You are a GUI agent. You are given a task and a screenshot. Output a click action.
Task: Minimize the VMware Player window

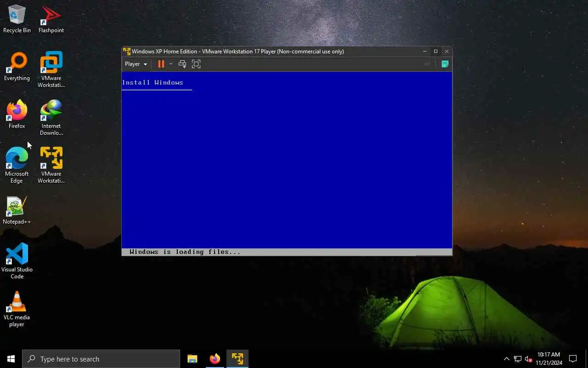(x=424, y=51)
